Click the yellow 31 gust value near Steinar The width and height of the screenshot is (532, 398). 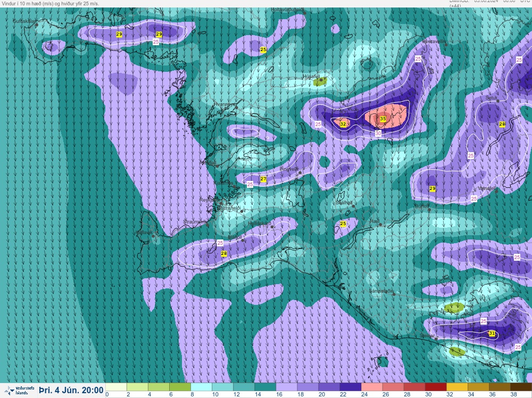click(492, 334)
